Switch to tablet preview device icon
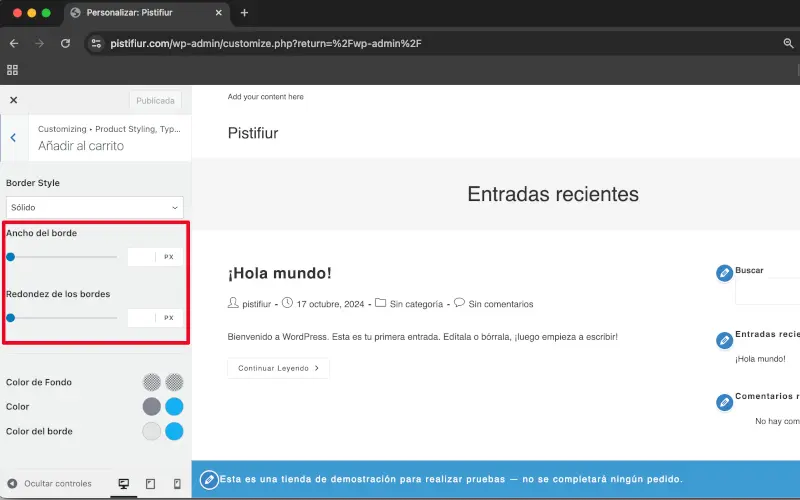 [x=151, y=484]
